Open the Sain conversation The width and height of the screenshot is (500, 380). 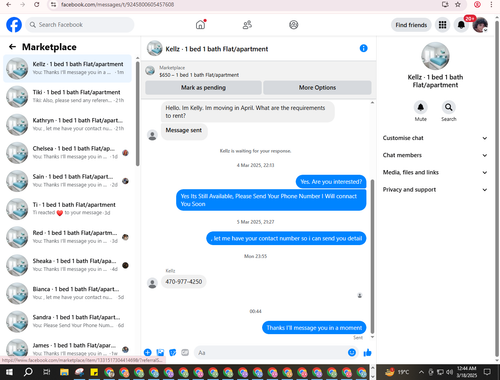tap(68, 181)
